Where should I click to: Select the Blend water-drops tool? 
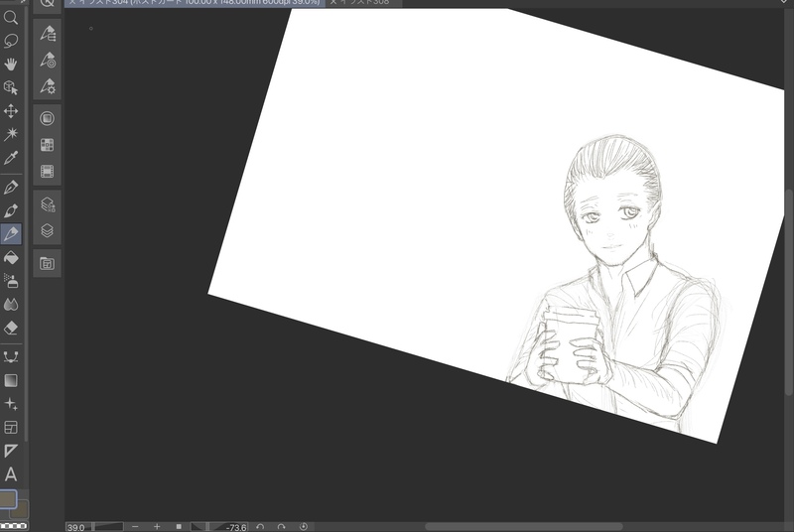[x=11, y=305]
